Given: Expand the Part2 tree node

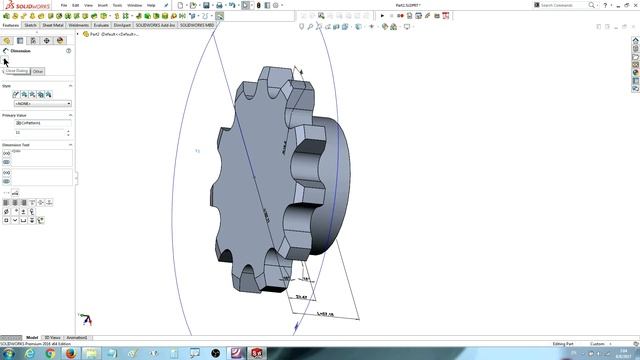Looking at the screenshot, I should coord(78,34).
